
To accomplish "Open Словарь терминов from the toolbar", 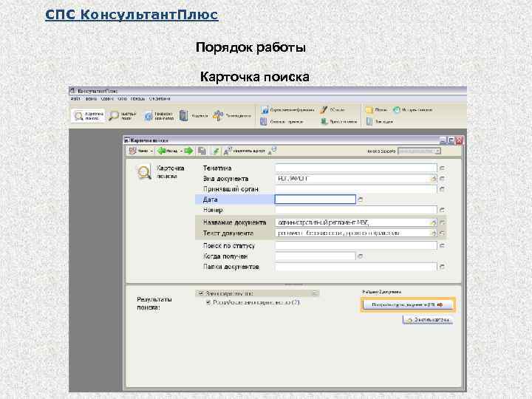I will point(282,121).
